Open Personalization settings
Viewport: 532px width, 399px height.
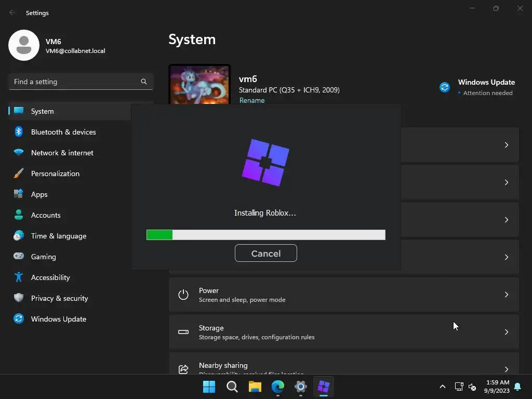55,174
